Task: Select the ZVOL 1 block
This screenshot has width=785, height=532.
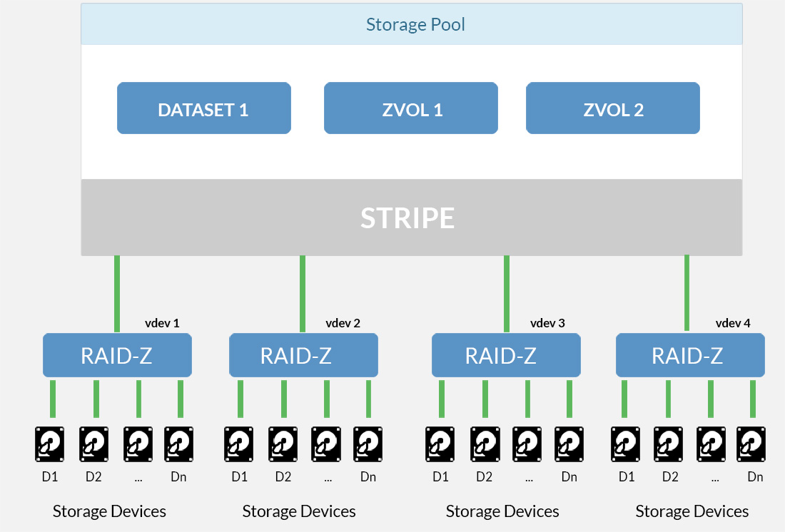Action: [x=410, y=108]
